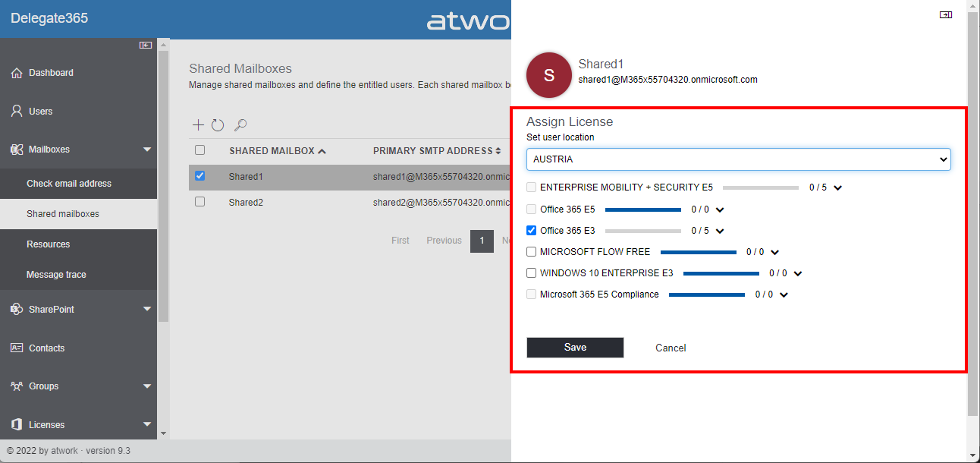Expand Microsoft 365 E5 Compliance plans chevron
The width and height of the screenshot is (980, 463).
coord(784,294)
